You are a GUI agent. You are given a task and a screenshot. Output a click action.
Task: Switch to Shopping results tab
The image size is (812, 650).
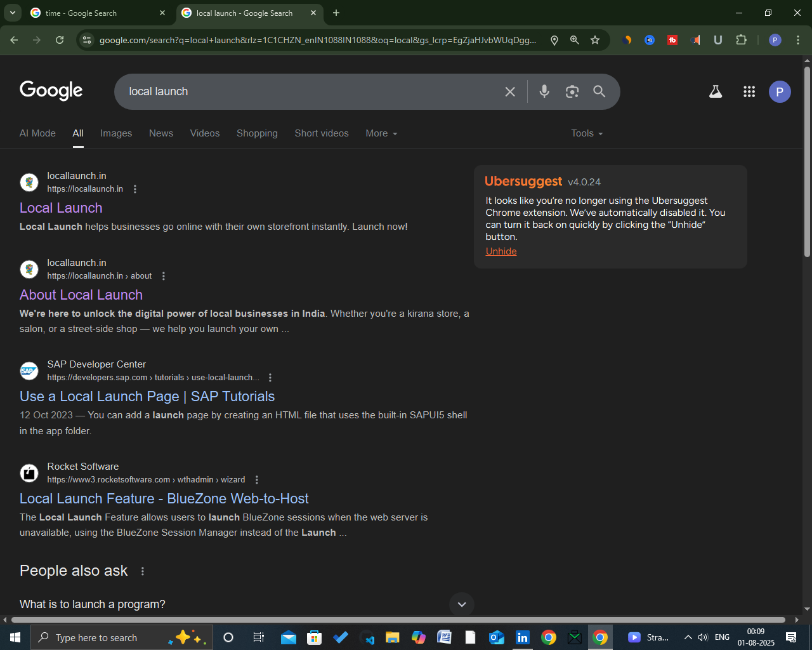pos(257,133)
